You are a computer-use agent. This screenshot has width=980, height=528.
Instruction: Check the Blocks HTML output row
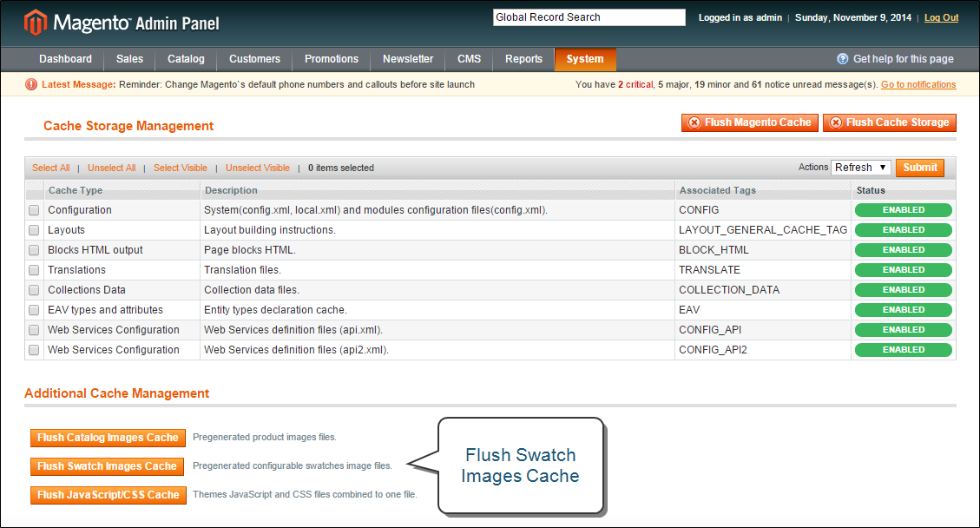(x=34, y=250)
